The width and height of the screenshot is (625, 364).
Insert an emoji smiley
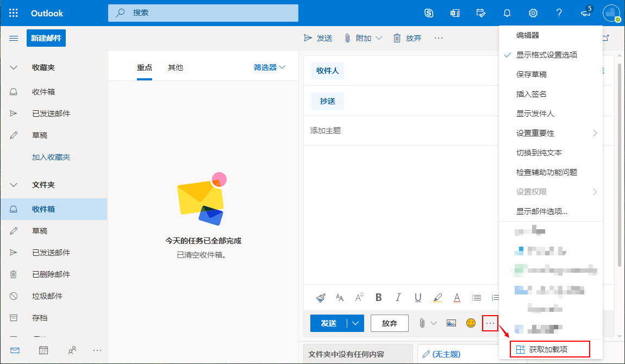[x=471, y=323]
